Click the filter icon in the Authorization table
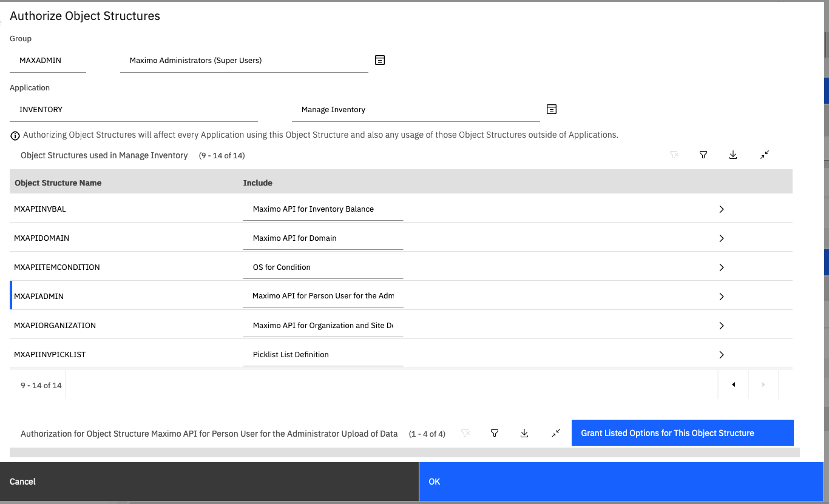The width and height of the screenshot is (829, 504). tap(495, 433)
